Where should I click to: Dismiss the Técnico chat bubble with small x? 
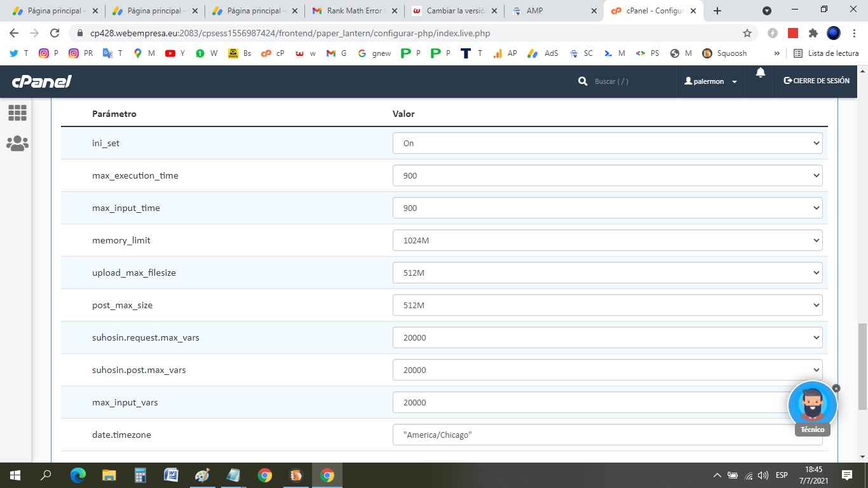pos(836,388)
